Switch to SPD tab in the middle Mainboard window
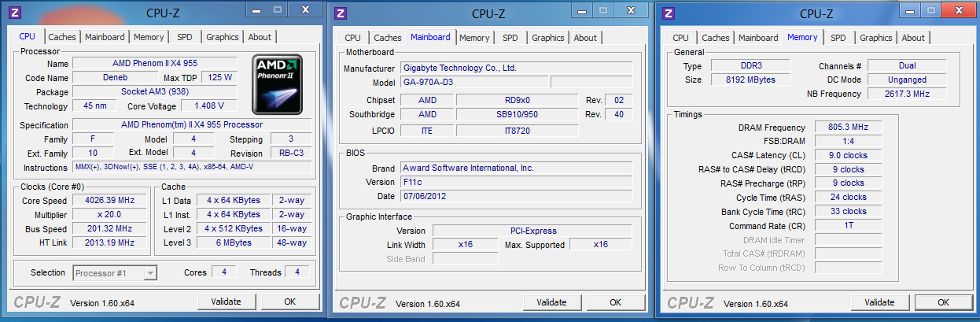The image size is (980, 322). click(510, 38)
